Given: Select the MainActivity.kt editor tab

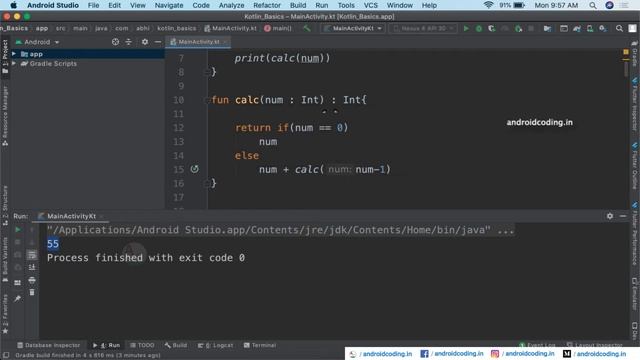Looking at the screenshot, I should click(198, 42).
